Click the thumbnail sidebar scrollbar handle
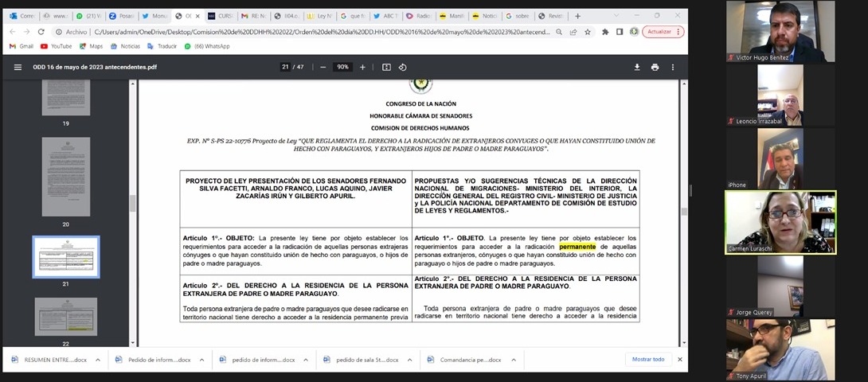The height and width of the screenshot is (382, 868). (x=132, y=203)
